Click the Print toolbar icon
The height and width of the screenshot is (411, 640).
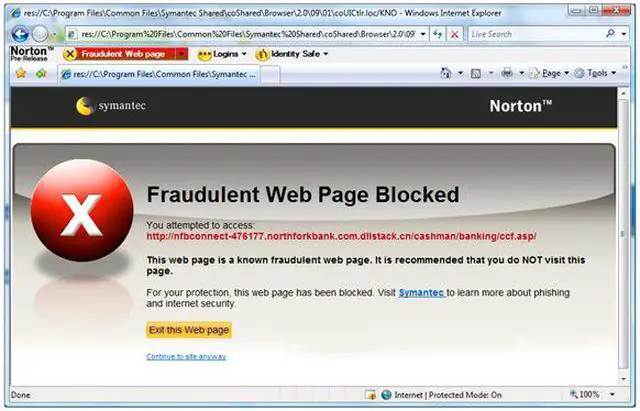pyautogui.click(x=508, y=74)
